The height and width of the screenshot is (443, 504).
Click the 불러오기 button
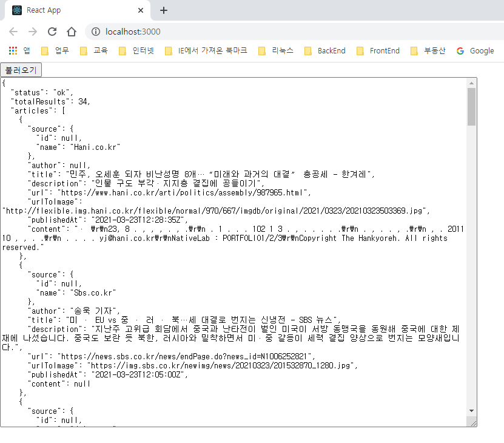click(x=21, y=70)
